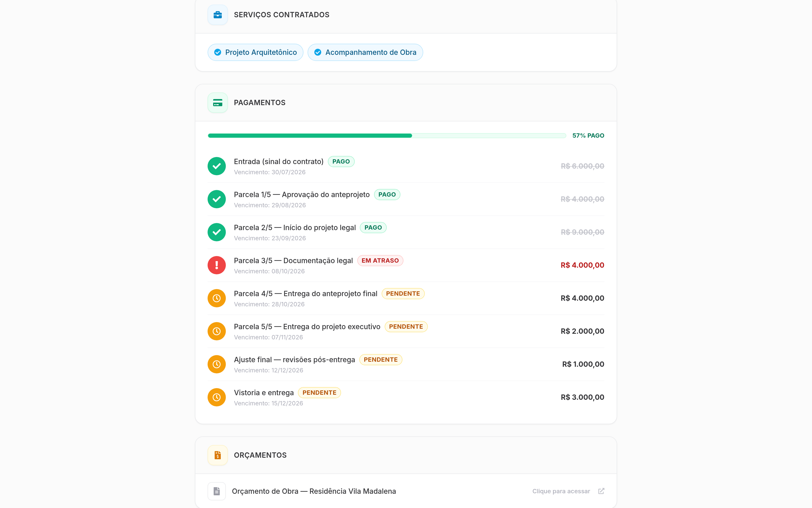Image resolution: width=812 pixels, height=508 pixels.
Task: Click the overdue amount R$ 4.000,00 in red
Action: 582,265
